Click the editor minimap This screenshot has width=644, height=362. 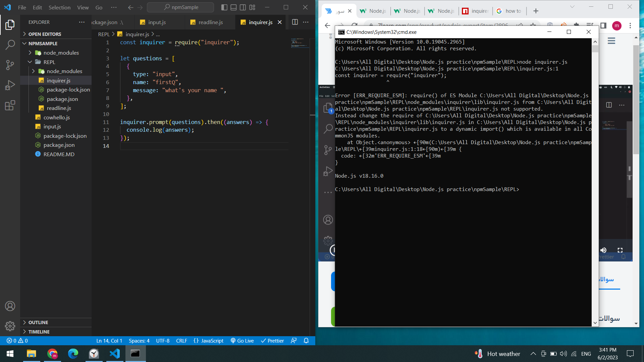coord(300,43)
